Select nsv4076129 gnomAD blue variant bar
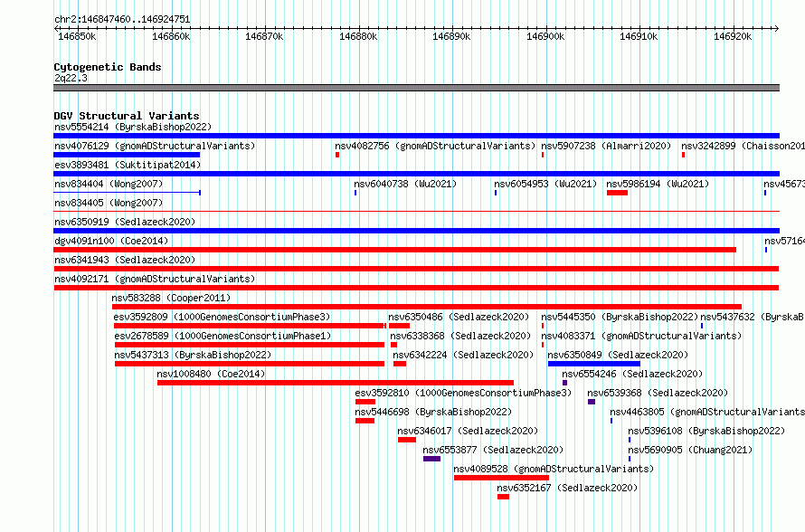The height and width of the screenshot is (532, 805). tap(127, 155)
